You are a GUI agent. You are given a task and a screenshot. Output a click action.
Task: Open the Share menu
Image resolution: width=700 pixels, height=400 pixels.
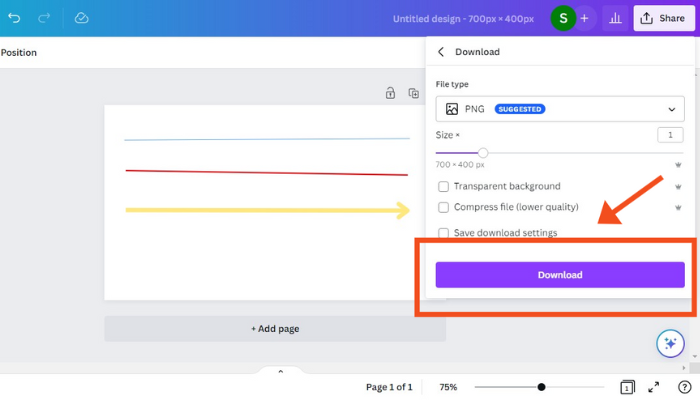point(664,18)
